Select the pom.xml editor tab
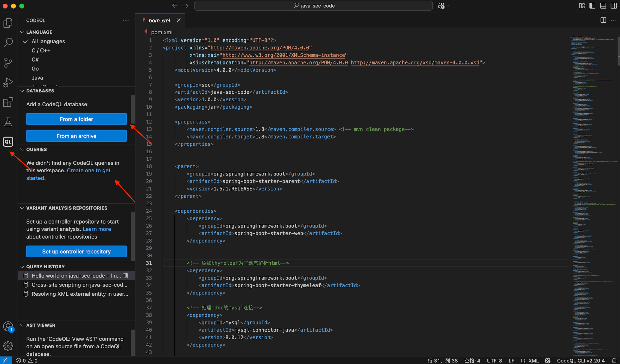This screenshot has width=620, height=364. coord(159,20)
